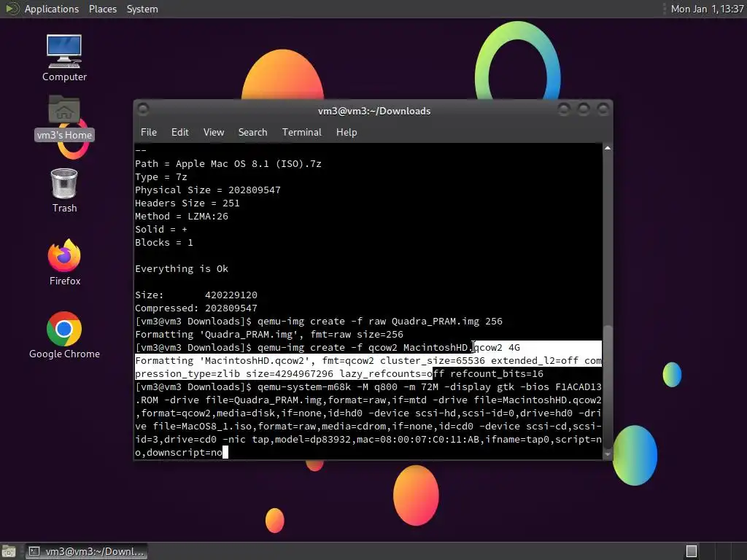This screenshot has height=560, width=747.
Task: Click the 'Path = Apple Mac OS 8.1 (ISO).7z' line
Action: (228, 164)
